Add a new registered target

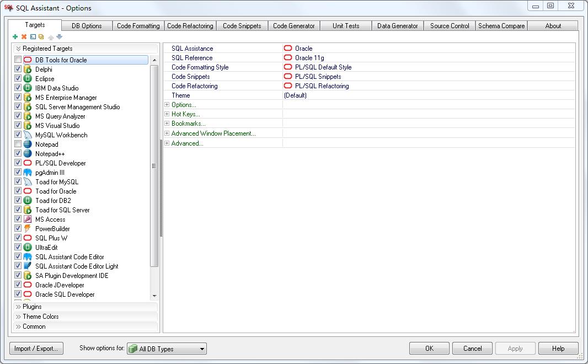[15, 36]
